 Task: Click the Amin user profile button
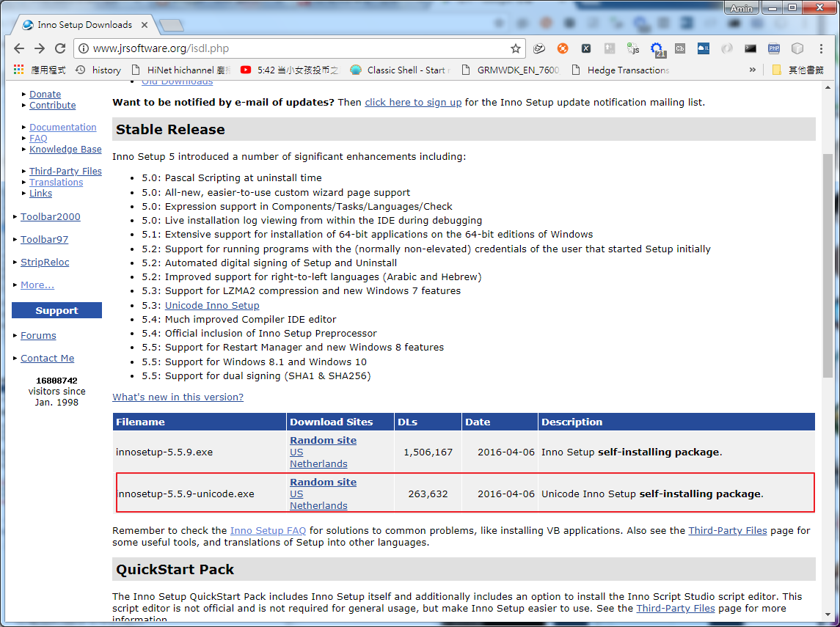click(741, 8)
